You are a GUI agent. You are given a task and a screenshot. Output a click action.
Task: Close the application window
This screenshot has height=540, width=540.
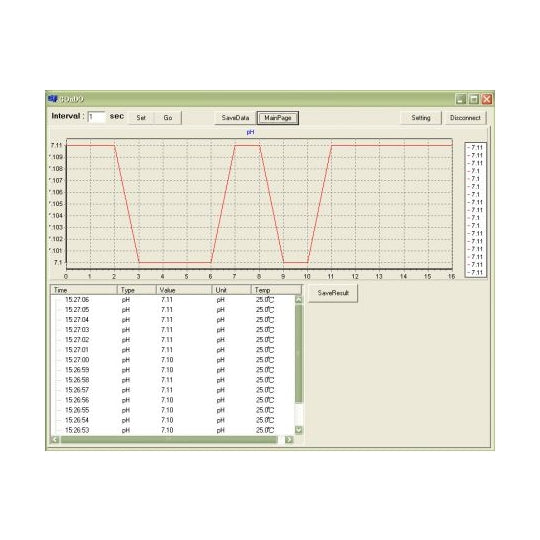tap(487, 99)
